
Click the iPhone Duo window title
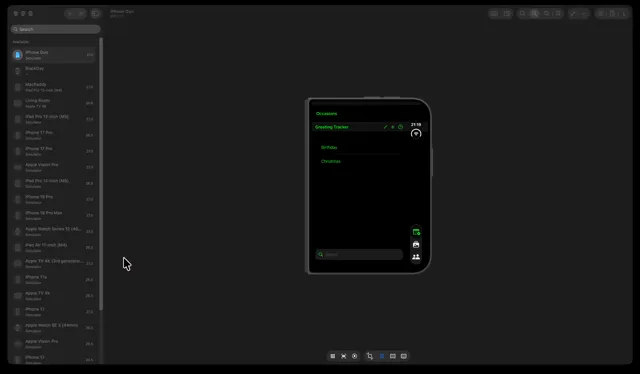point(122,11)
